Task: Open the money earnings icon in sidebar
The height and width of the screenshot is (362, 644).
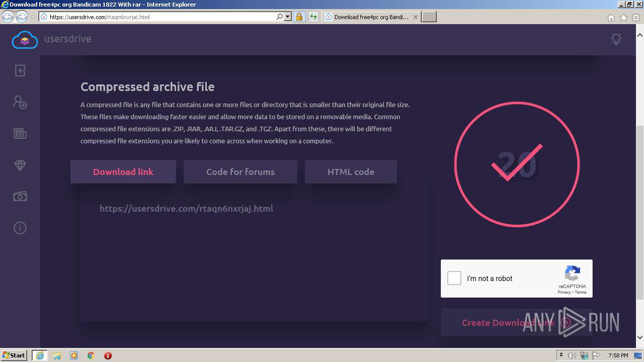Action: (x=20, y=197)
